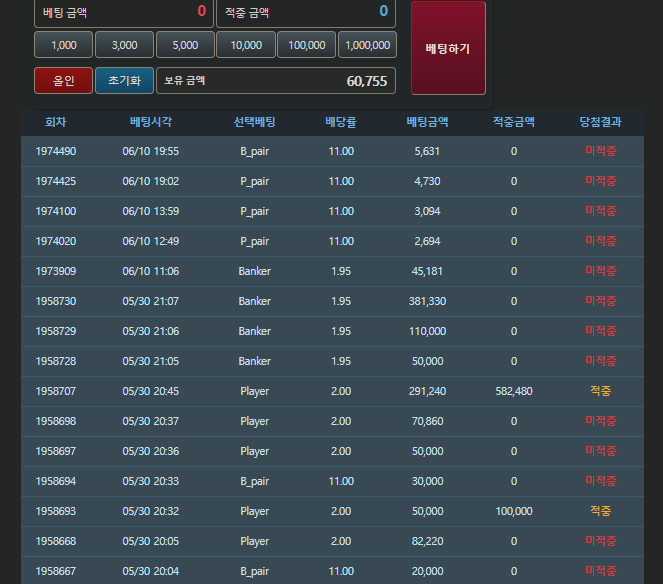Click the 선택베팅 column header
This screenshot has width=663, height=584.
coord(255,122)
